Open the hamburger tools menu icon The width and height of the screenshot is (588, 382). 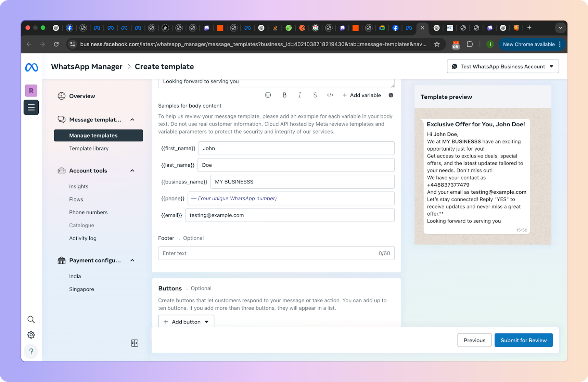coord(31,107)
